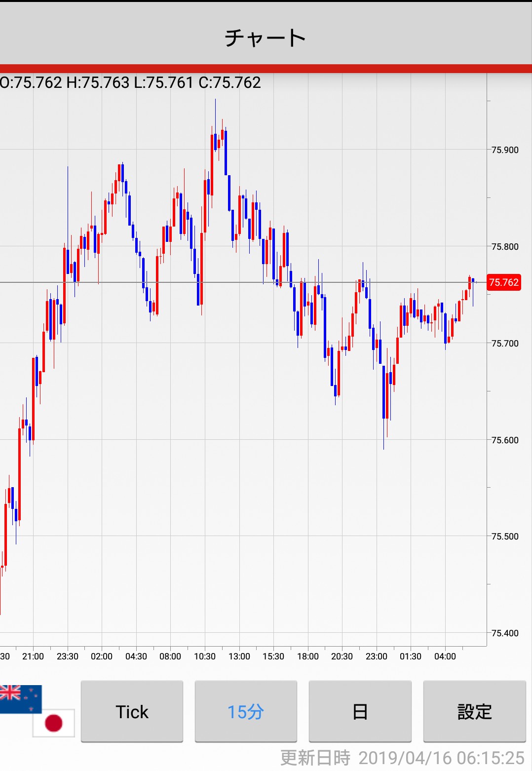Open the 設定 settings button

(474, 711)
